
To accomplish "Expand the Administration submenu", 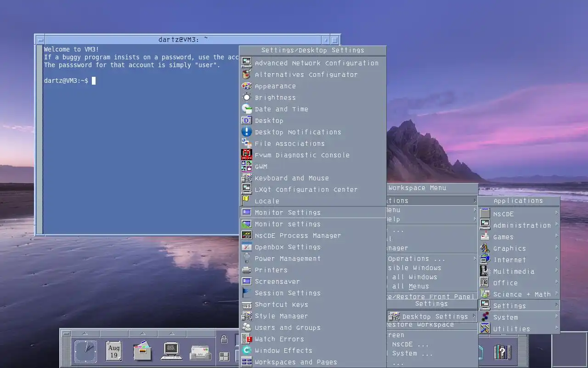I will [519, 225].
